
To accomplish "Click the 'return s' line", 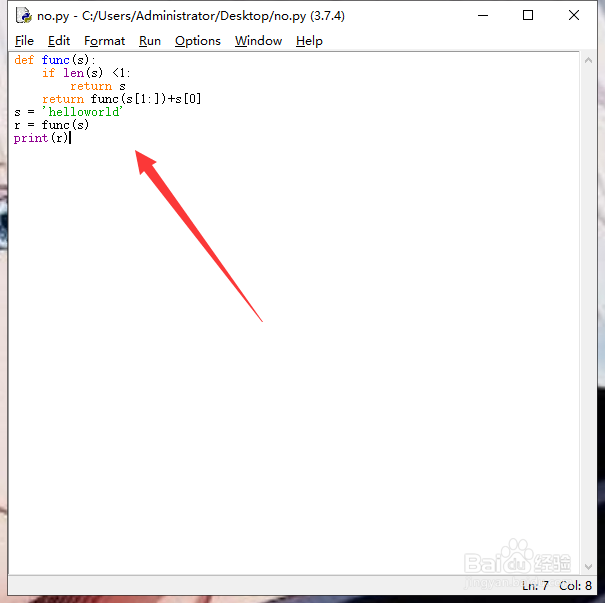I will pos(98,86).
